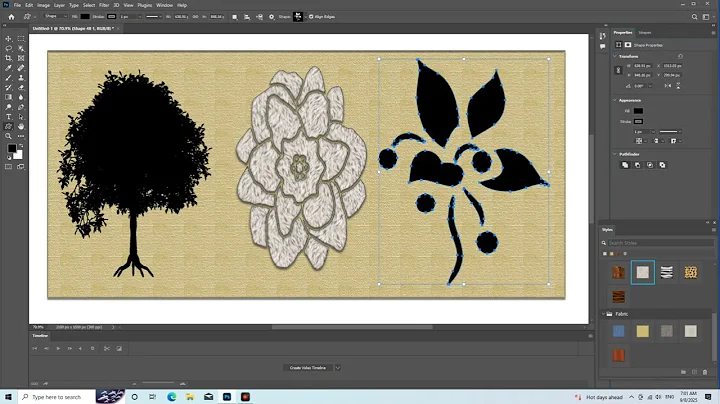Select the Brush tool
720x404 pixels.
pos(8,78)
